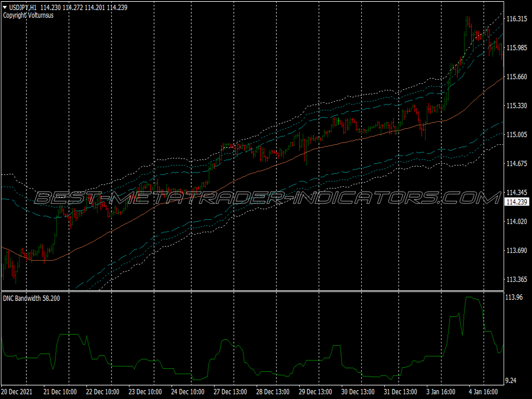Click the 21 Dec 10:00 time label
Image resolution: width=532 pixels, height=399 pixels.
point(60,392)
